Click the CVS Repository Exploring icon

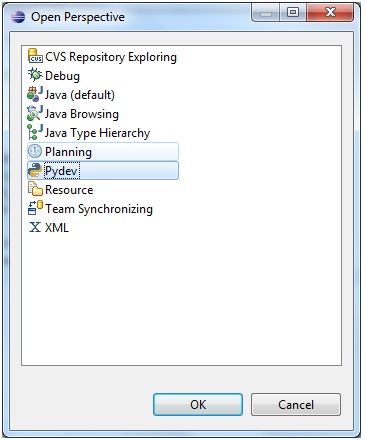point(35,56)
